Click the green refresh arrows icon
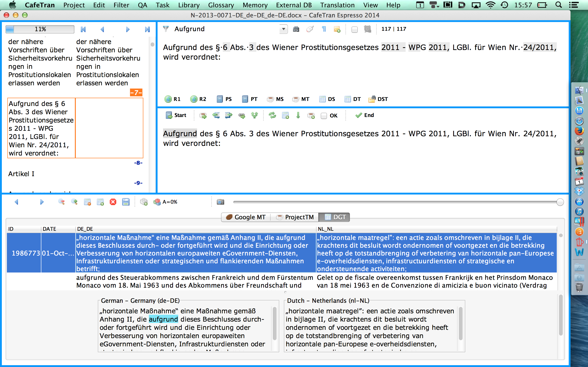Image resolution: width=588 pixels, height=367 pixels. (272, 115)
